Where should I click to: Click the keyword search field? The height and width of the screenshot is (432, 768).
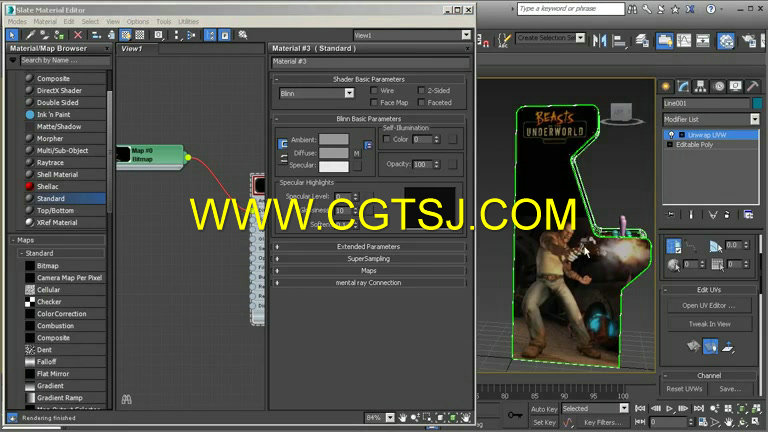[571, 9]
